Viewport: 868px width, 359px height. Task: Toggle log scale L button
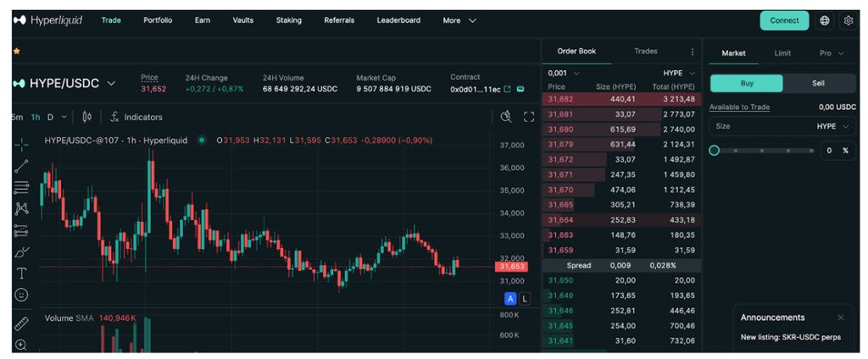pyautogui.click(x=525, y=299)
